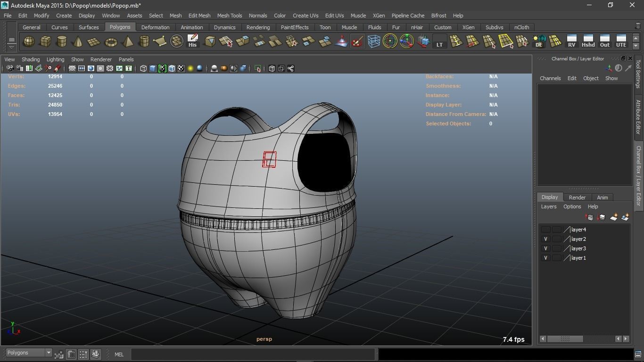Toggle visibility V box for layer2

tap(545, 239)
